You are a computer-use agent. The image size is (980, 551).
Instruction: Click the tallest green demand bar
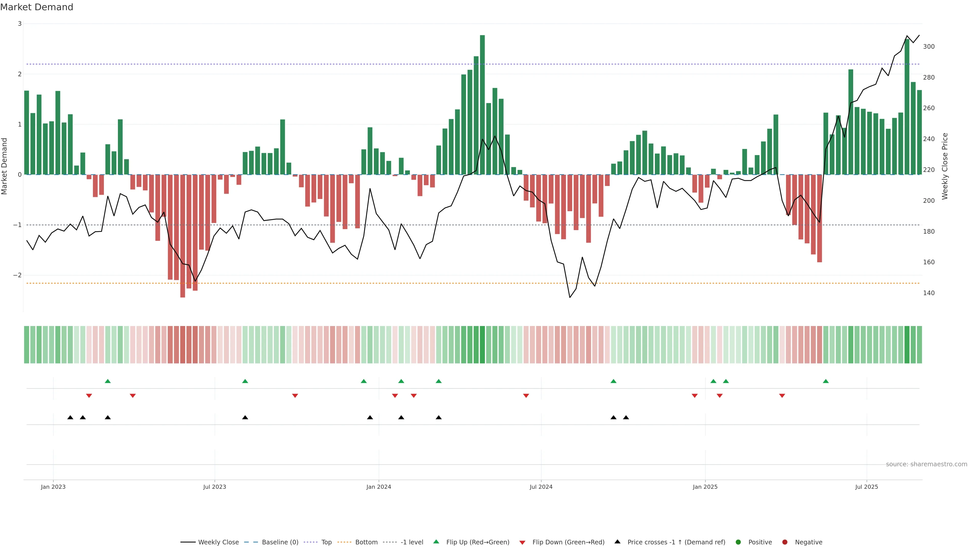tap(482, 105)
